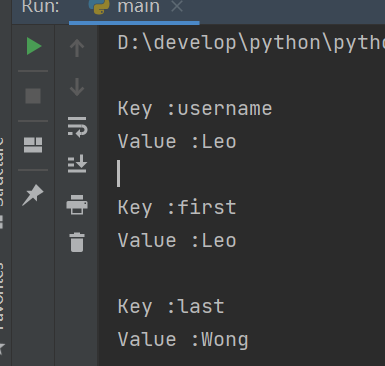Image resolution: width=385 pixels, height=366 pixels.
Task: Click the restore layout icon
Action: [x=33, y=145]
